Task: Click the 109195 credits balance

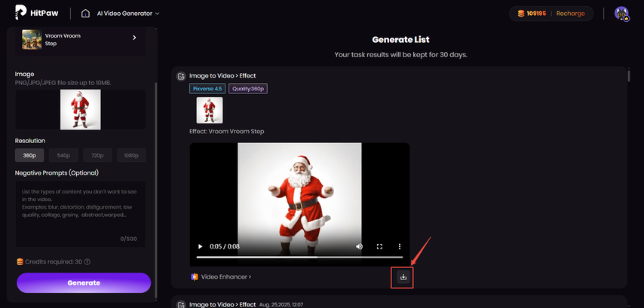Action: 536,14
